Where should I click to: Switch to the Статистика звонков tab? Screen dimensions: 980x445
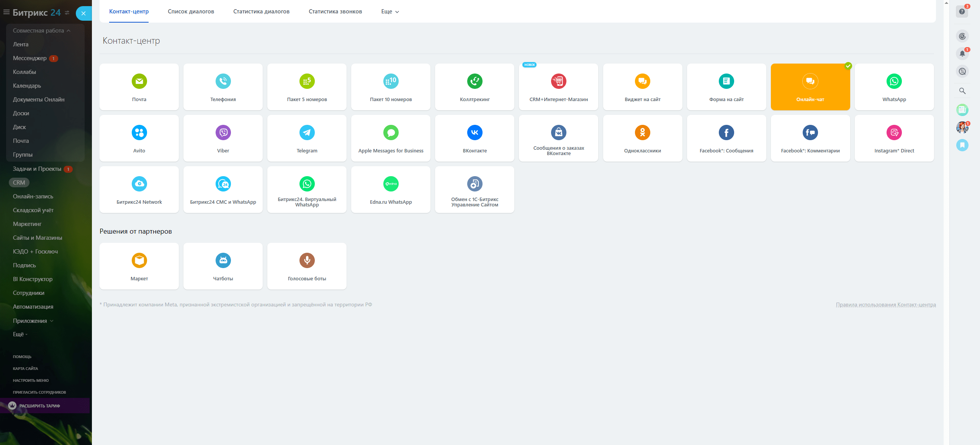coord(335,11)
